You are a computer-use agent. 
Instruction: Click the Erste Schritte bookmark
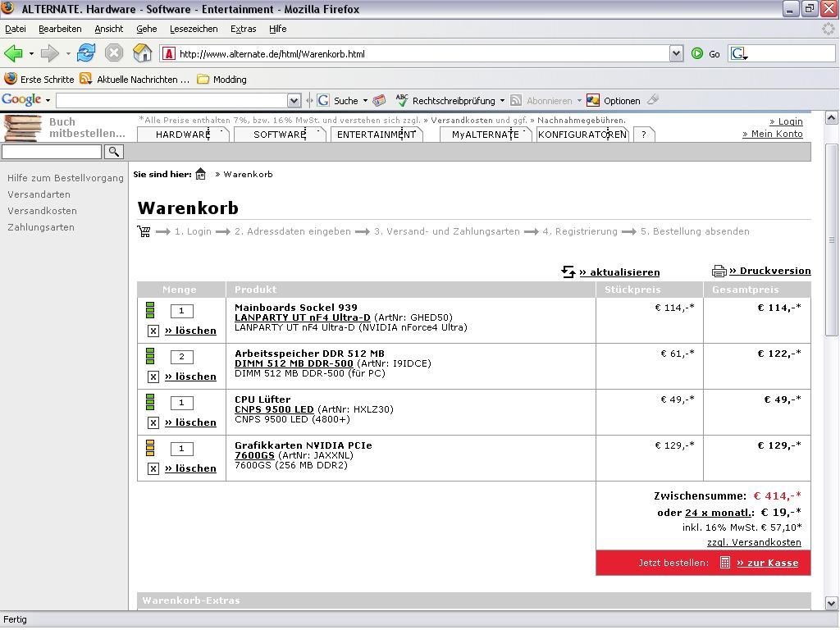tap(39, 80)
